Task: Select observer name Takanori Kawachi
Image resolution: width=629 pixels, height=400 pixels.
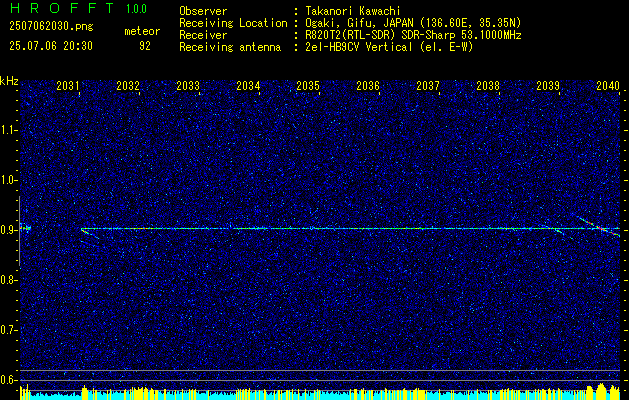Action: tap(352, 11)
